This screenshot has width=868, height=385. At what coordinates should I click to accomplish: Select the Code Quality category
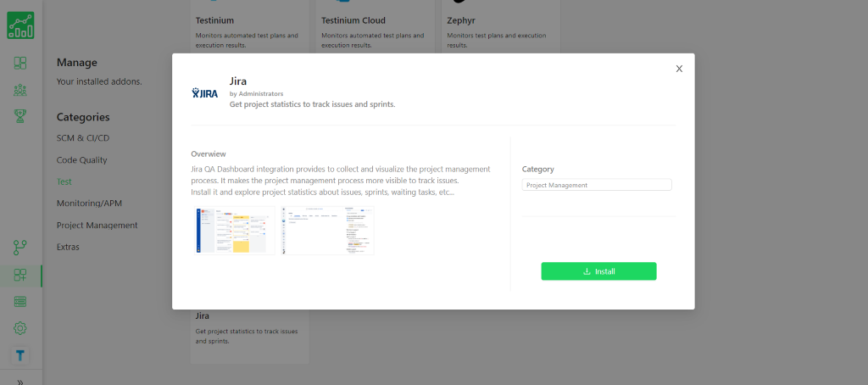click(82, 160)
